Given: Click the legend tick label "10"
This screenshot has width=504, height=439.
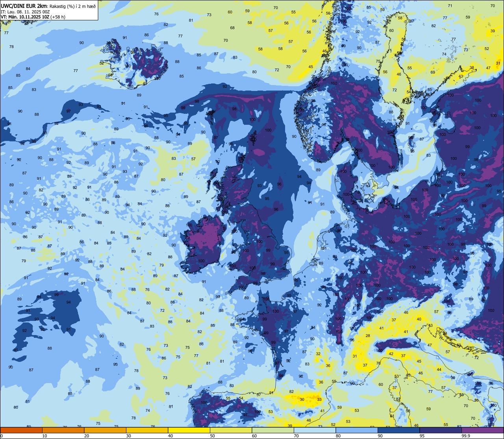Looking at the screenshot, I should point(44,436).
